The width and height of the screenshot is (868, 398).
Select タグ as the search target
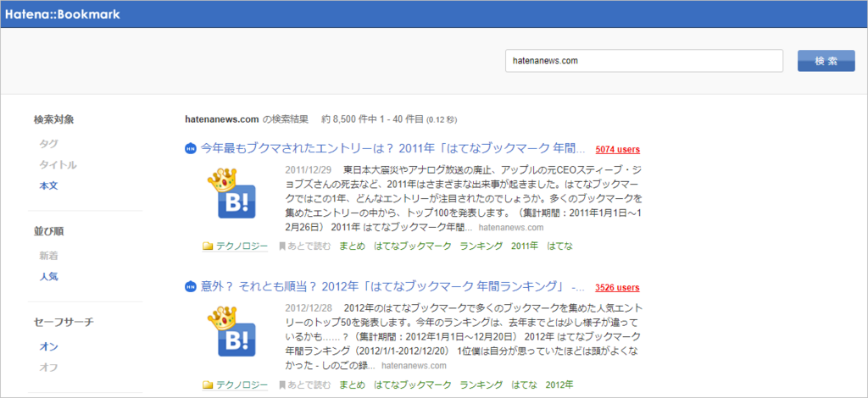click(48, 144)
